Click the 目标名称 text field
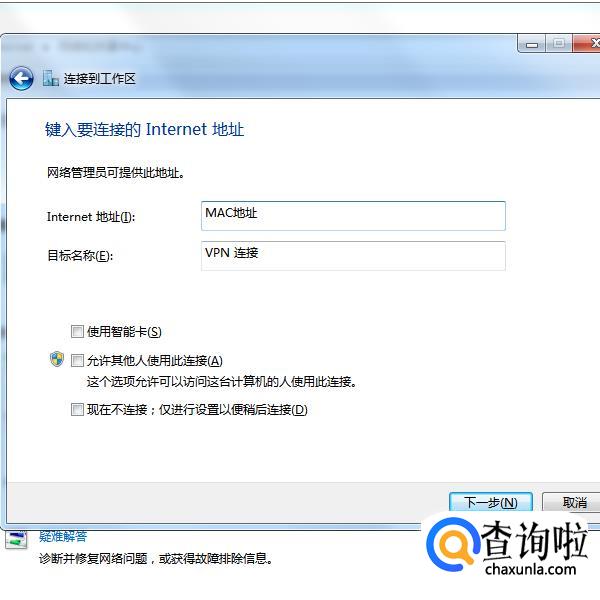600x600 pixels. coord(353,256)
